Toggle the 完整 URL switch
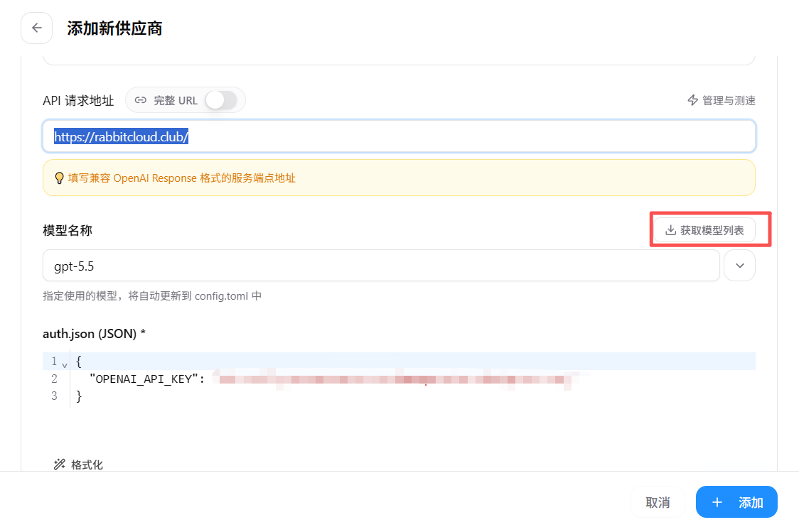Viewport: 799px width, 532px height. click(220, 100)
